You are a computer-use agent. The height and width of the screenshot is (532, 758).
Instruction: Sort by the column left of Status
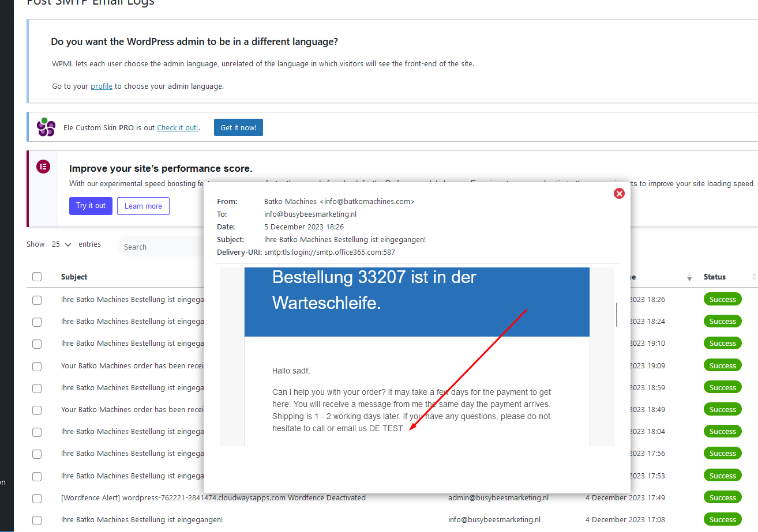(x=689, y=277)
